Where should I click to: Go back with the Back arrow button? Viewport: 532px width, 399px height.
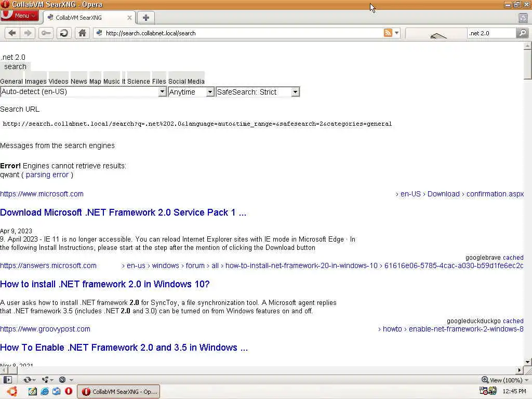coord(12,33)
